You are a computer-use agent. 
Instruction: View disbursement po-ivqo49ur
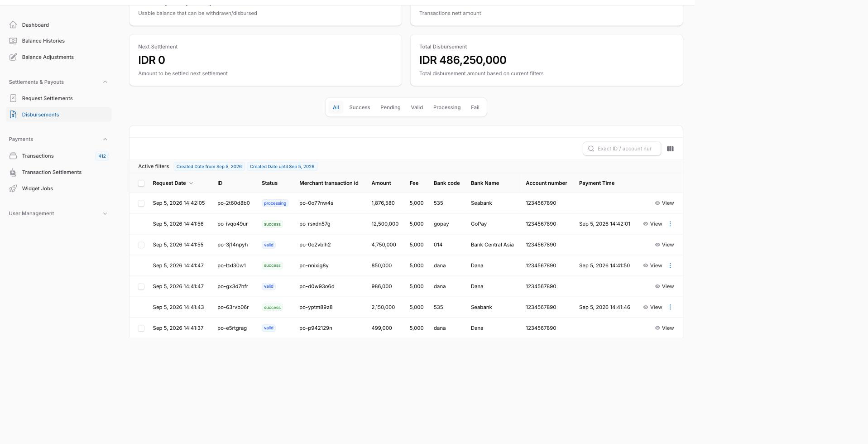tap(652, 224)
